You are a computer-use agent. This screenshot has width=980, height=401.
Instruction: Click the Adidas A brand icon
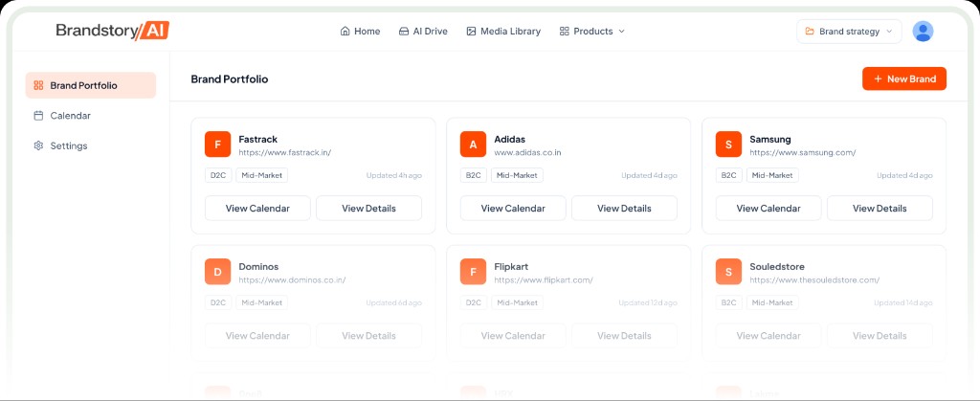(473, 145)
